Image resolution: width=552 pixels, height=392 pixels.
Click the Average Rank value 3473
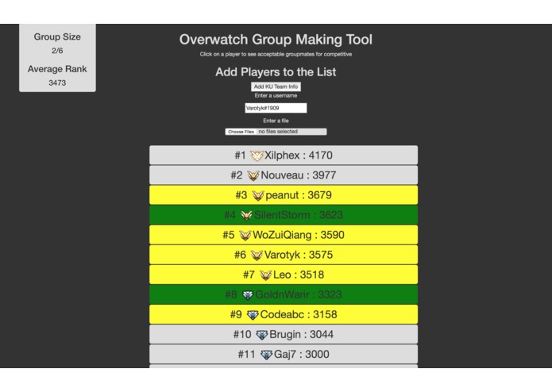point(57,83)
